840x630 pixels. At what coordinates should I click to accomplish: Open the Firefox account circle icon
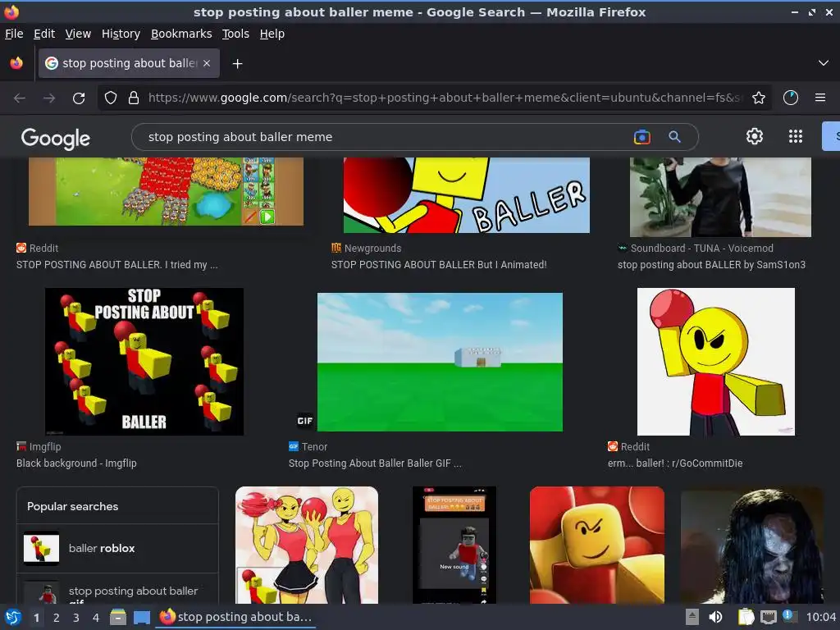[x=791, y=98]
